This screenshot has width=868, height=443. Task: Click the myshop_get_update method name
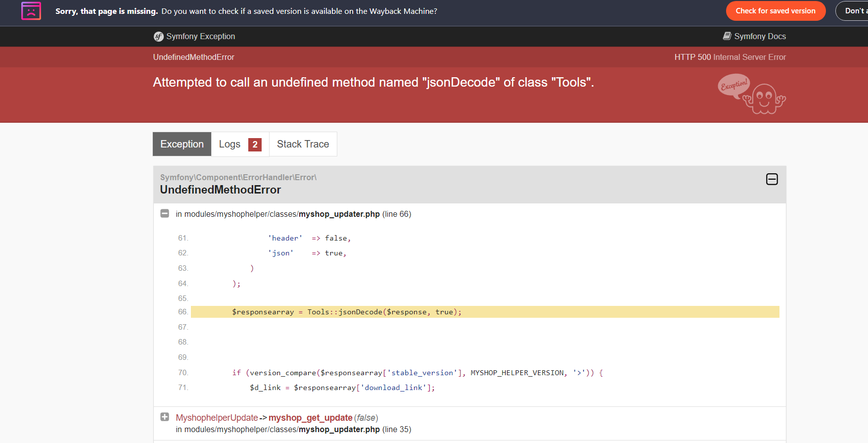pyautogui.click(x=310, y=418)
